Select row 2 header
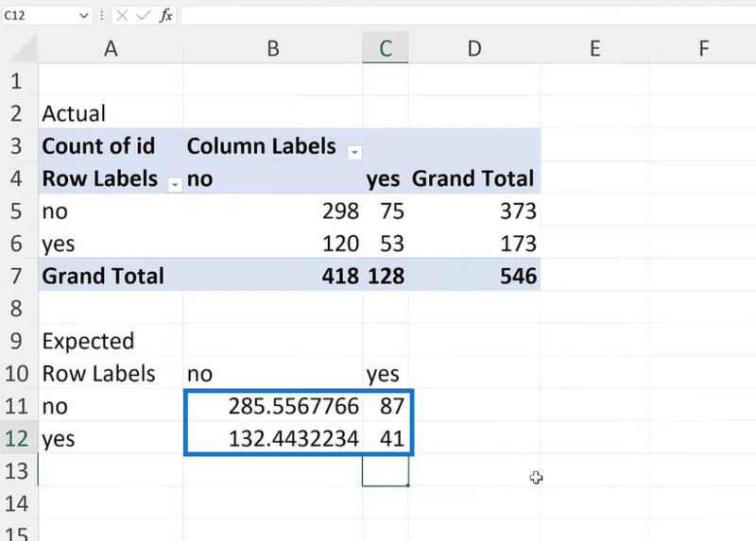 [x=17, y=113]
